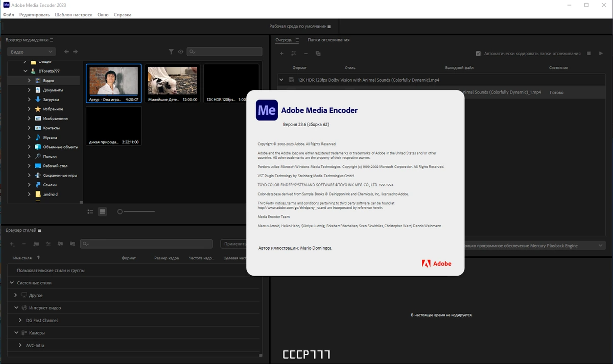Open the Шаблон настроек menu
Image resolution: width=613 pixels, height=364 pixels.
[74, 15]
